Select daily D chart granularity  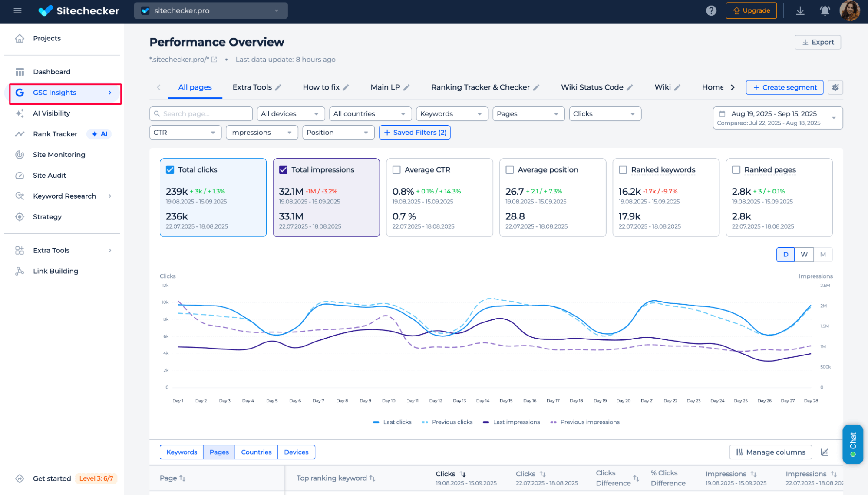[785, 255]
